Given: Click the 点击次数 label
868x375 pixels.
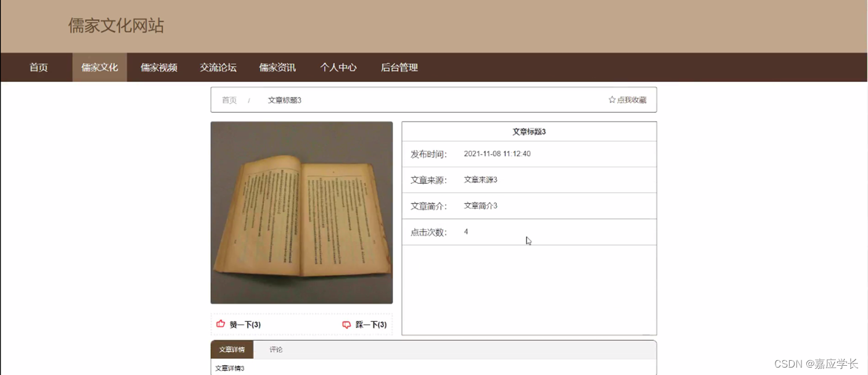Looking at the screenshot, I should pyautogui.click(x=428, y=233).
